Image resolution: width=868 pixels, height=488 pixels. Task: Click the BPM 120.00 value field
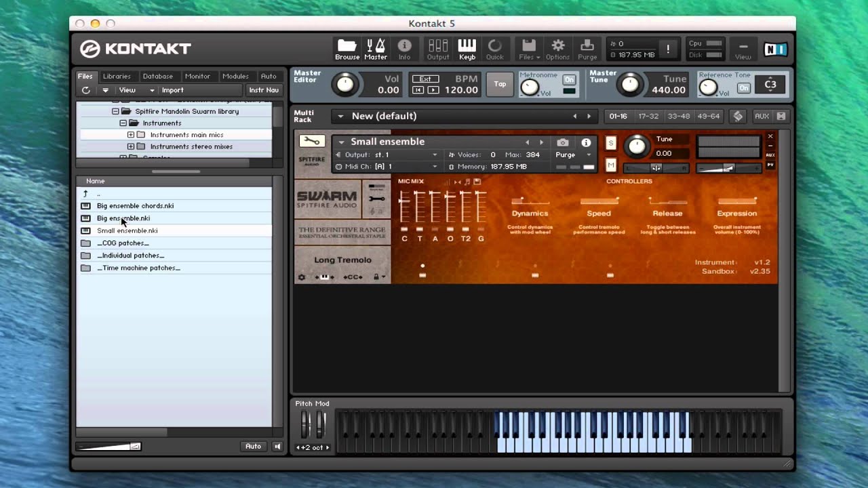tap(461, 90)
